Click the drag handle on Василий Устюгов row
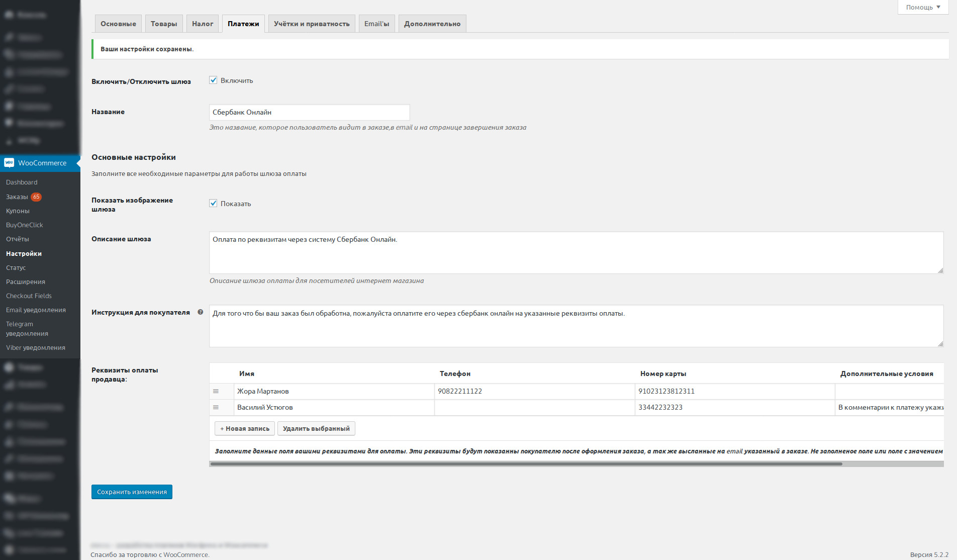Image resolution: width=957 pixels, height=560 pixels. pyautogui.click(x=217, y=407)
